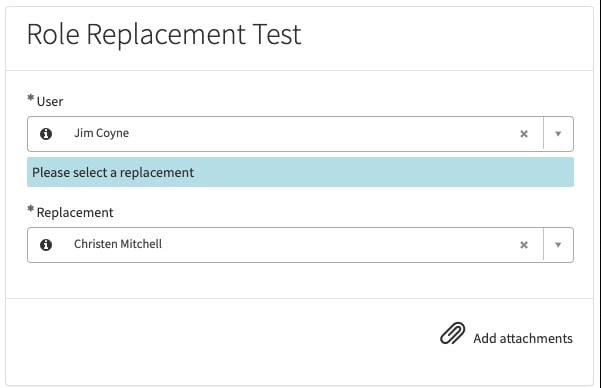Click the User field label
The image size is (601, 388).
[x=50, y=102]
